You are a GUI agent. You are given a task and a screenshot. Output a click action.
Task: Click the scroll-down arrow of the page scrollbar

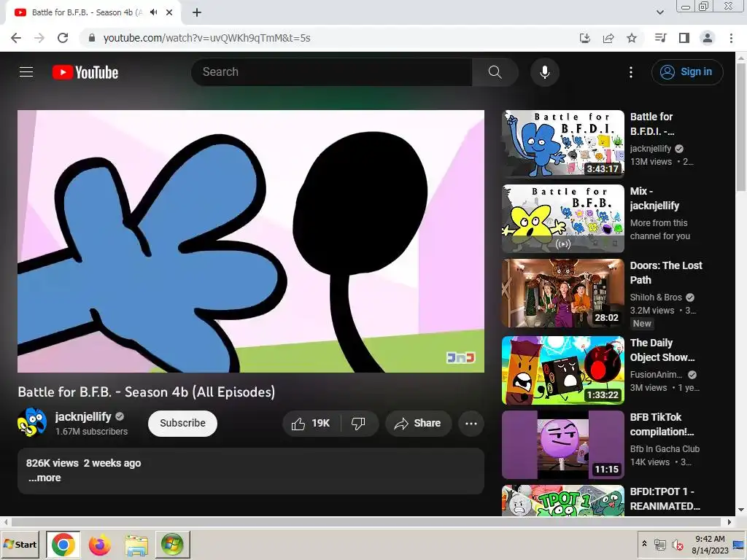(741, 510)
